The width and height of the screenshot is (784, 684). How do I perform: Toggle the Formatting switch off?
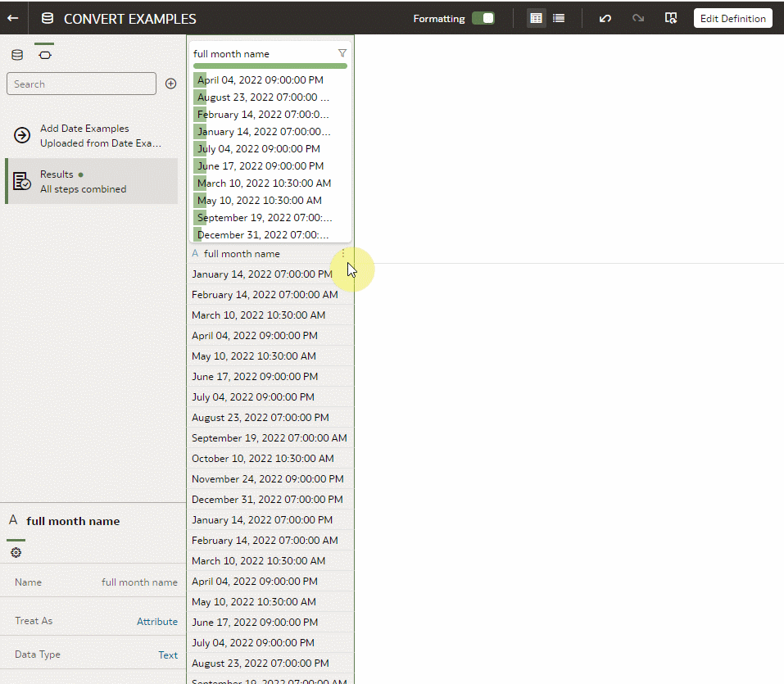pos(483,17)
